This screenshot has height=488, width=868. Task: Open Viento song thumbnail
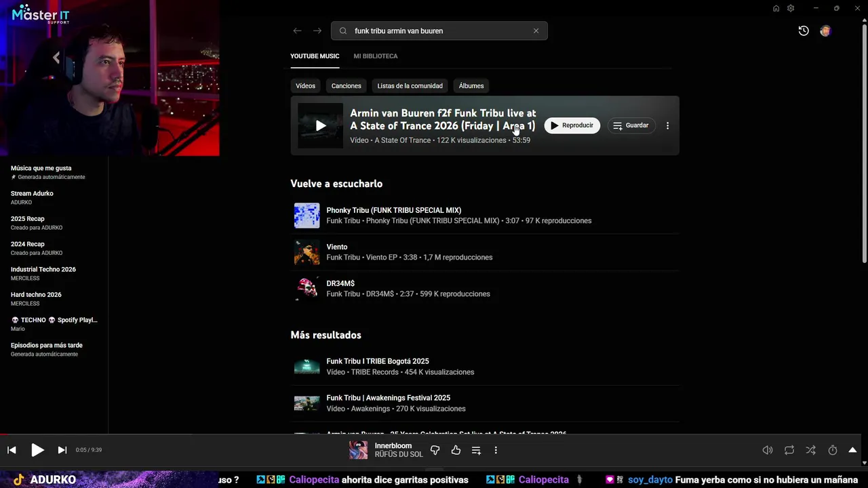pos(307,252)
